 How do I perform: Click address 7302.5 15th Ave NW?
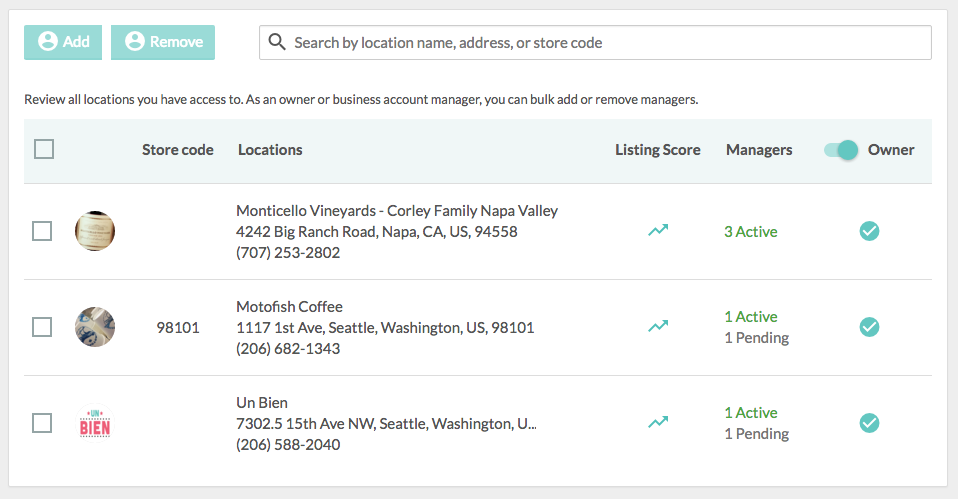[386, 423]
